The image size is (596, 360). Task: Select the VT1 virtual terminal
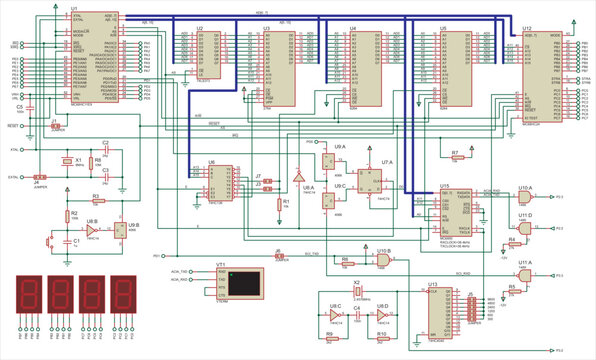239,283
